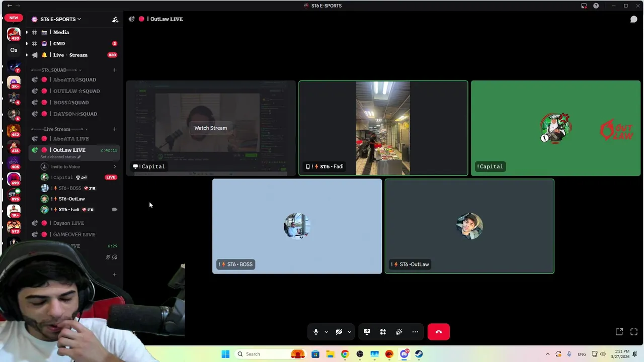Open Google Chrome from the taskbar

pyautogui.click(x=345, y=354)
